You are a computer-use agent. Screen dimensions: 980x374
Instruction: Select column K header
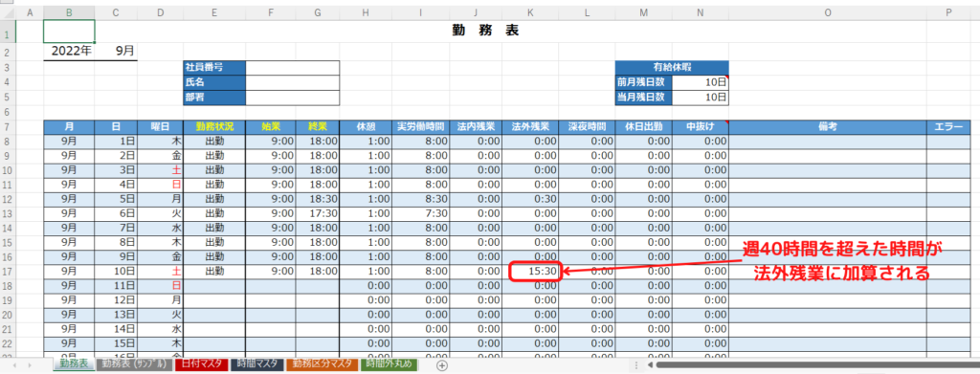(x=530, y=12)
